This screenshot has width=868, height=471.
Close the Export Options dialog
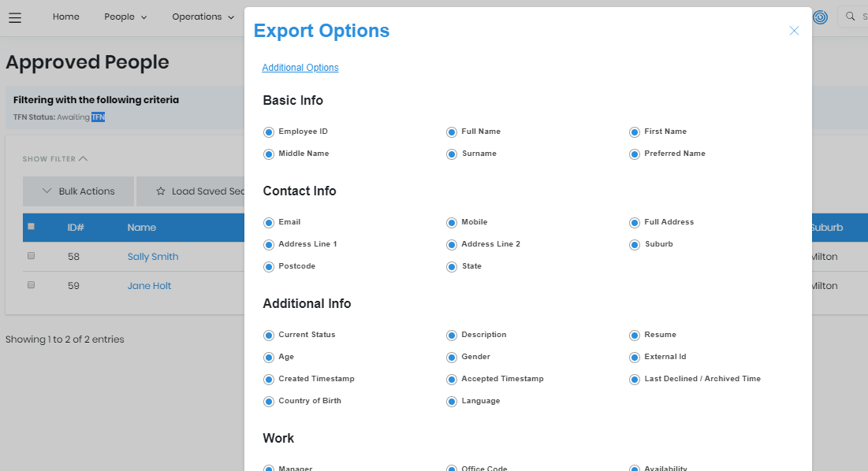coord(794,31)
